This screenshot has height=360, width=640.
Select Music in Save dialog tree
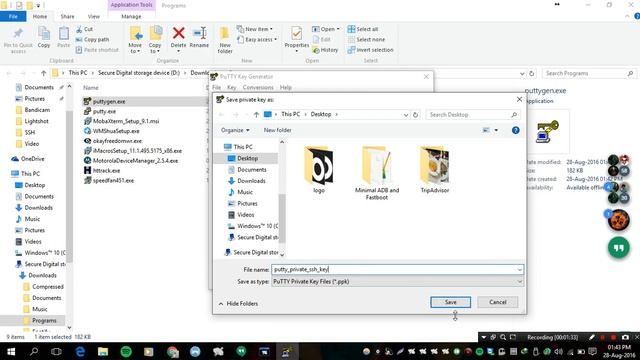point(245,192)
